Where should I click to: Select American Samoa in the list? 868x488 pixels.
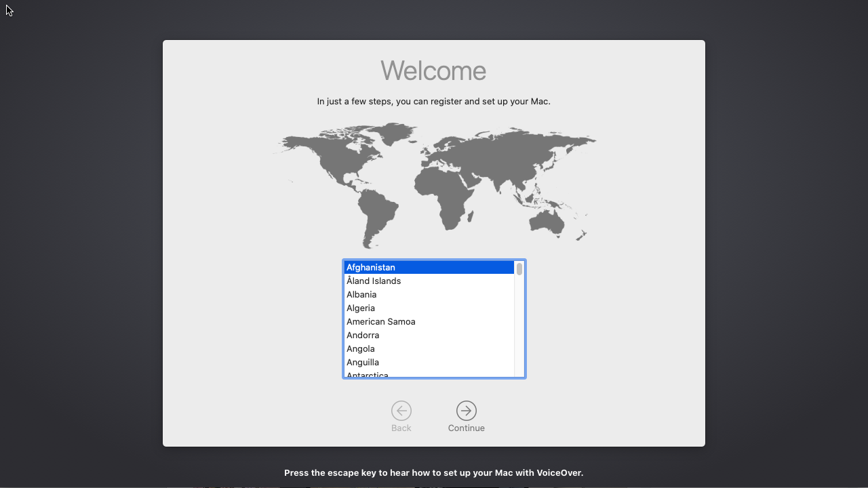point(380,322)
